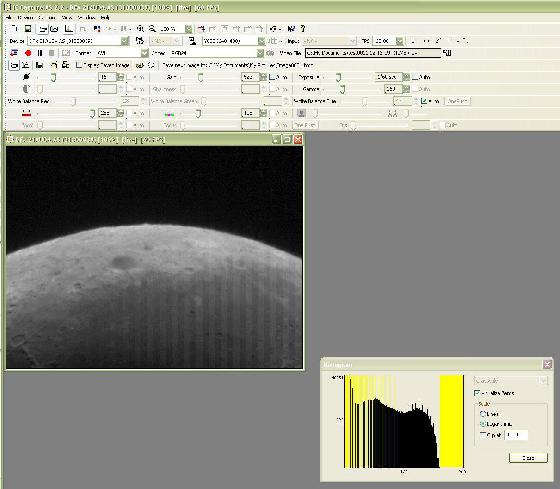
Task: Open the File menu
Action: coord(9,18)
